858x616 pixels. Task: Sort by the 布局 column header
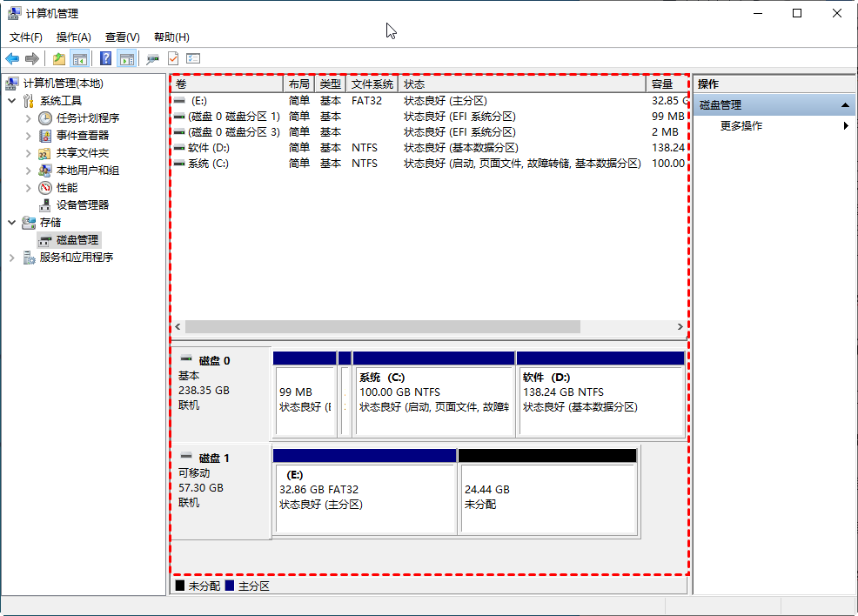tap(298, 84)
